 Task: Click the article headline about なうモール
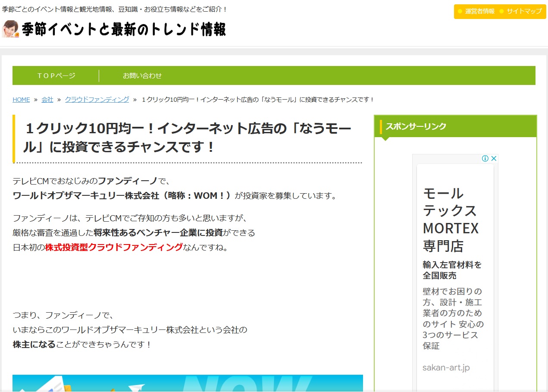pyautogui.click(x=188, y=138)
